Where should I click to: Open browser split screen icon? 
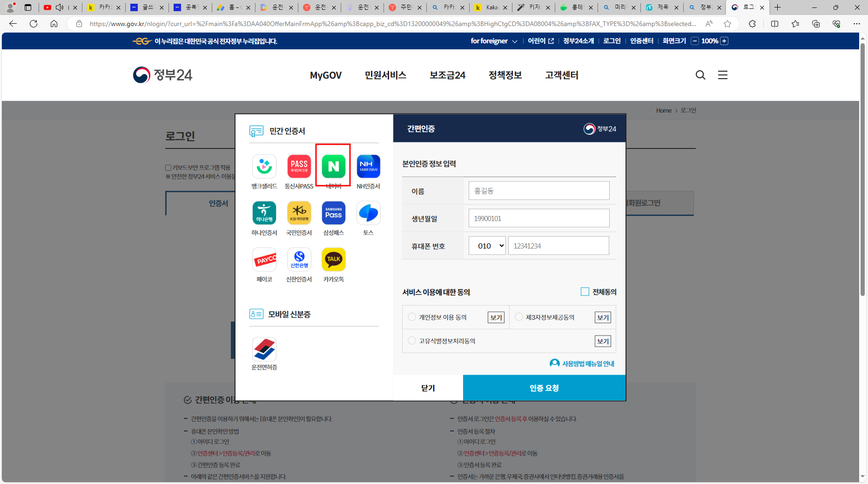(774, 24)
